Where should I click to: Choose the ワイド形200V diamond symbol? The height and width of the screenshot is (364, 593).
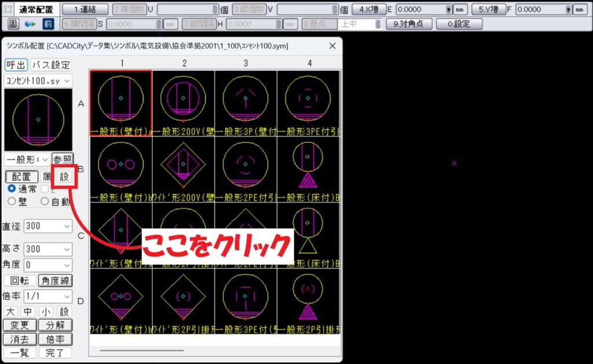tap(184, 169)
